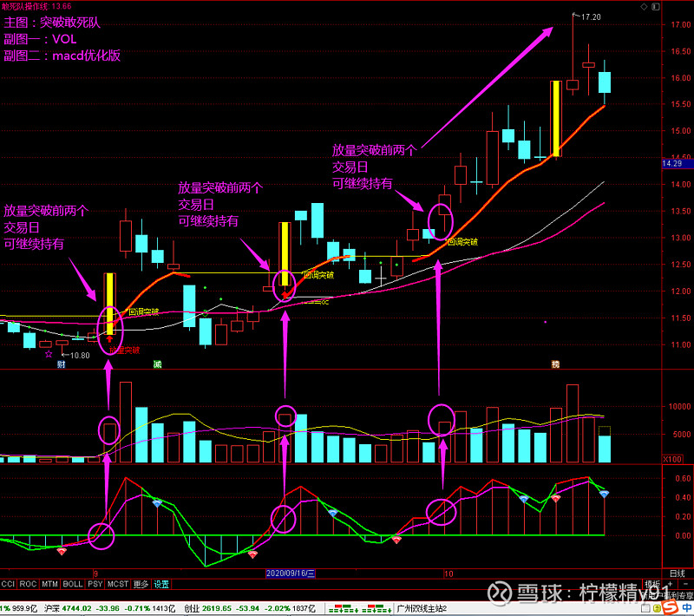The width and height of the screenshot is (694, 616).
Task: Click the 敢死队操作线: 13.66 indicator title
Action: pyautogui.click(x=36, y=6)
